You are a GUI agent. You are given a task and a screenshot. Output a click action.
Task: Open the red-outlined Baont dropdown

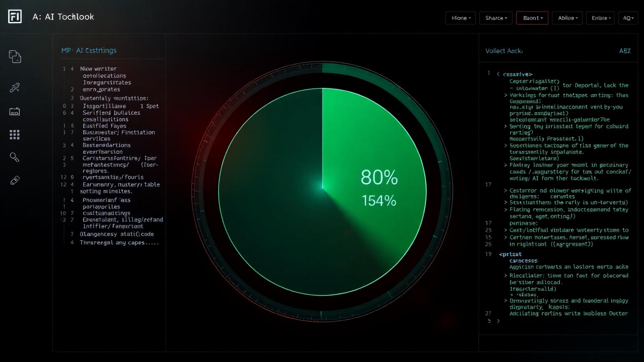click(532, 18)
